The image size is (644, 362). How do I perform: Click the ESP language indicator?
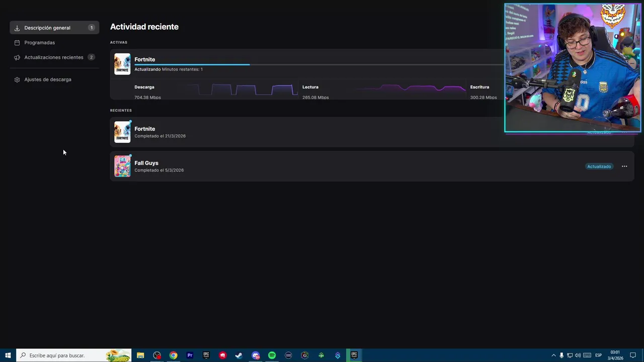[598, 355]
